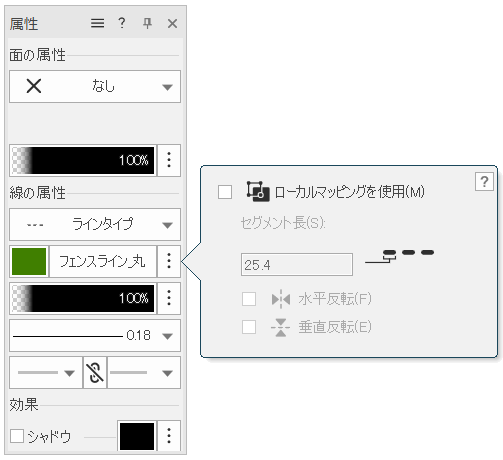503x460 pixels.
Task: Open shadow settings three-dot button
Action: point(169,436)
